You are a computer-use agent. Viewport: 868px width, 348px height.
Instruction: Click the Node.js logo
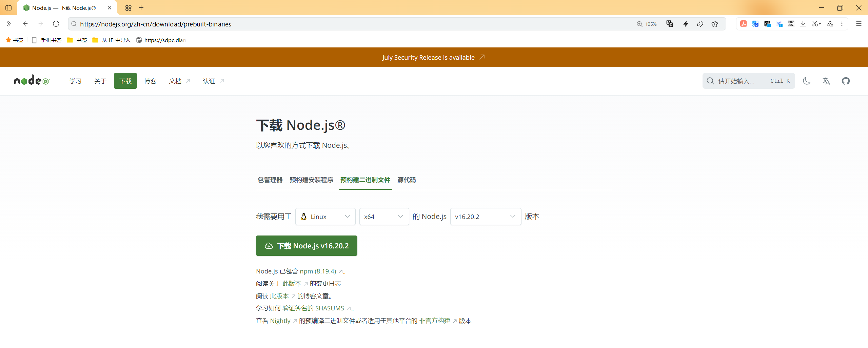32,81
